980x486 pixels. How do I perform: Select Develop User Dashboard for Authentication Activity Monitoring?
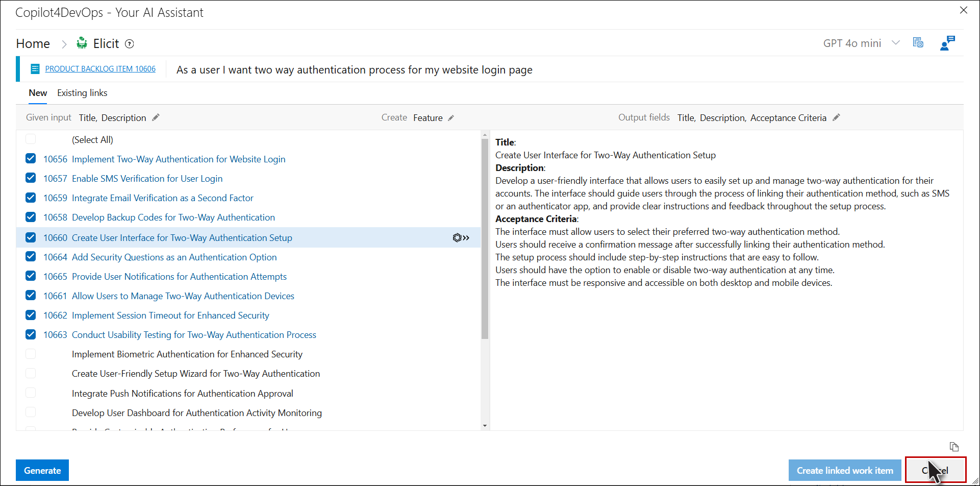pos(197,413)
